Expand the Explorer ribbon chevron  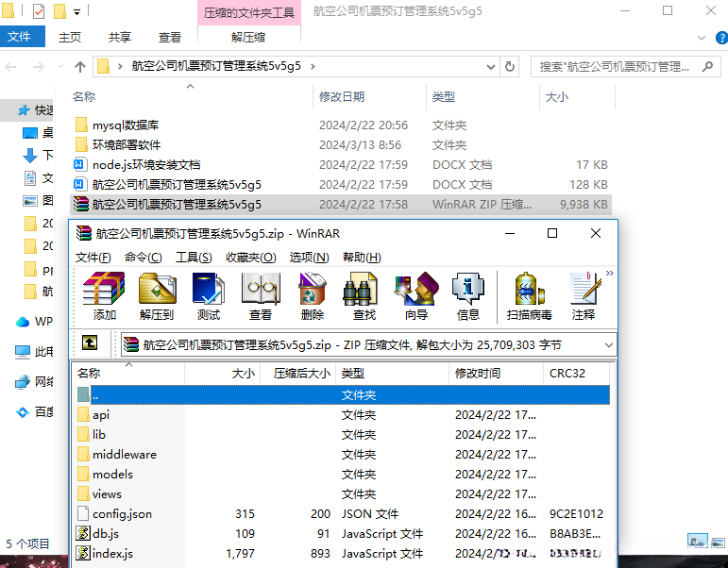(702, 38)
